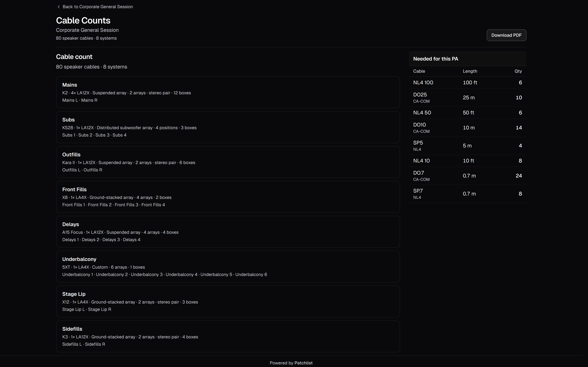The image size is (588, 367).
Task: Open the Outfills system card
Action: [x=228, y=162]
